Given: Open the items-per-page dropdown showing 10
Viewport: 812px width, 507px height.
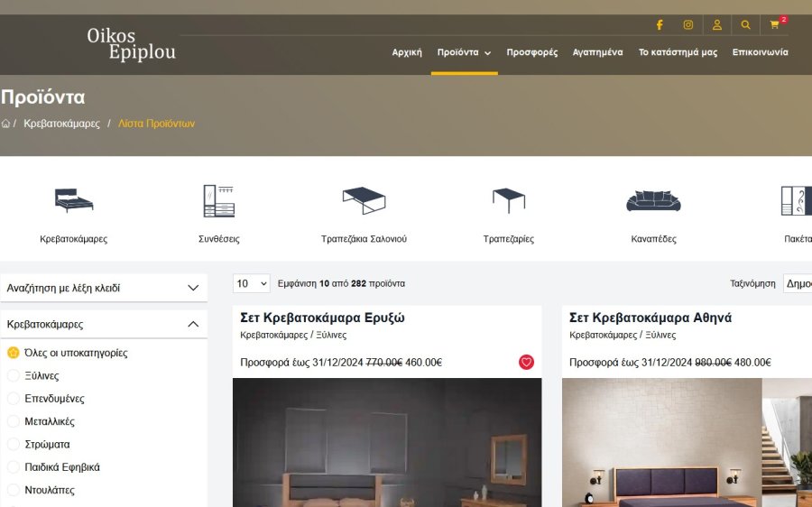Looking at the screenshot, I should 251,283.
